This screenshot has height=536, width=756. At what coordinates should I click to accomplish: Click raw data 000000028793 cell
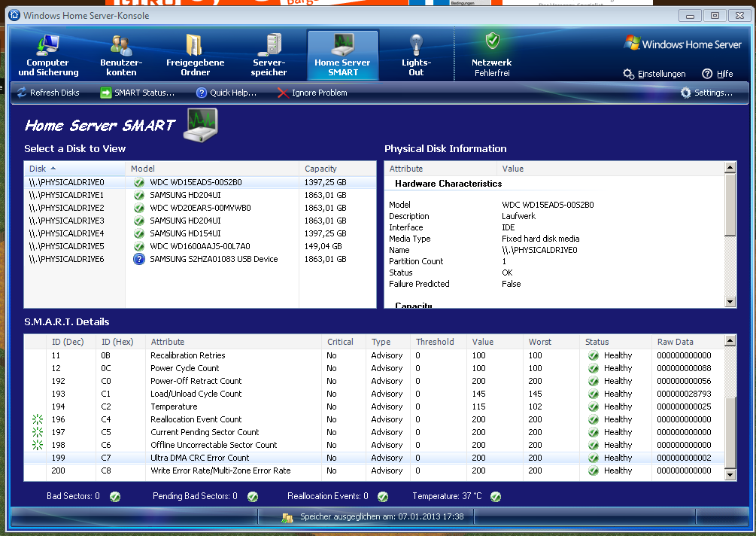tap(684, 394)
